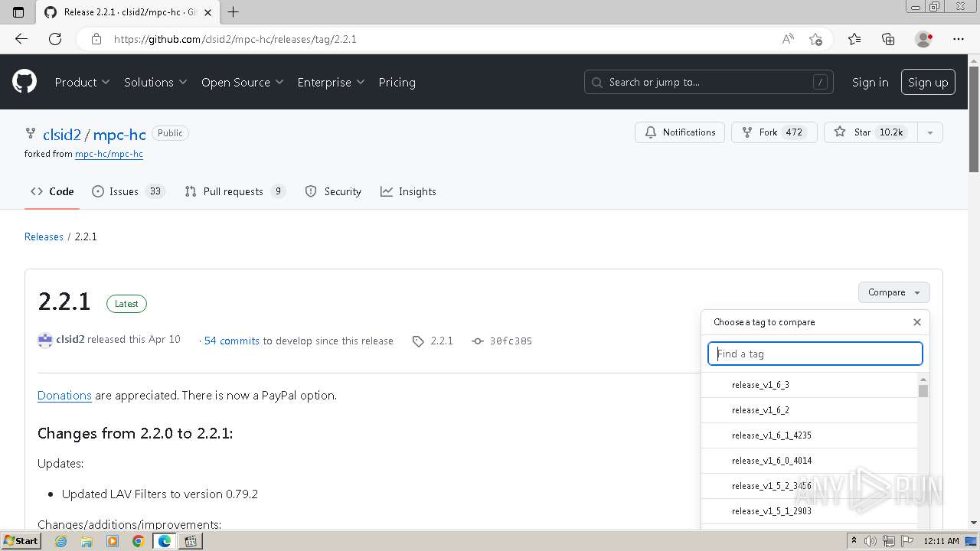The image size is (980, 551).
Task: Select tag release_v1_6_0_4014
Action: pos(809,461)
